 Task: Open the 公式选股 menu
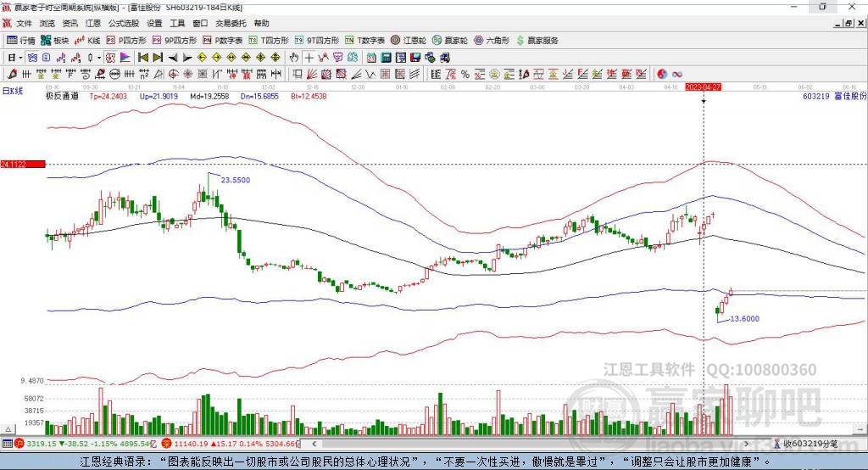[x=124, y=23]
